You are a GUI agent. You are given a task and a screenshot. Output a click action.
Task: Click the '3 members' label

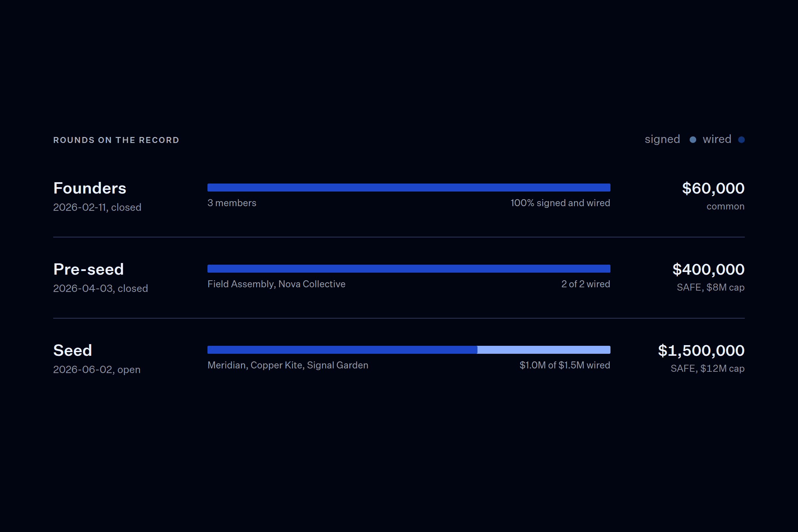click(232, 203)
